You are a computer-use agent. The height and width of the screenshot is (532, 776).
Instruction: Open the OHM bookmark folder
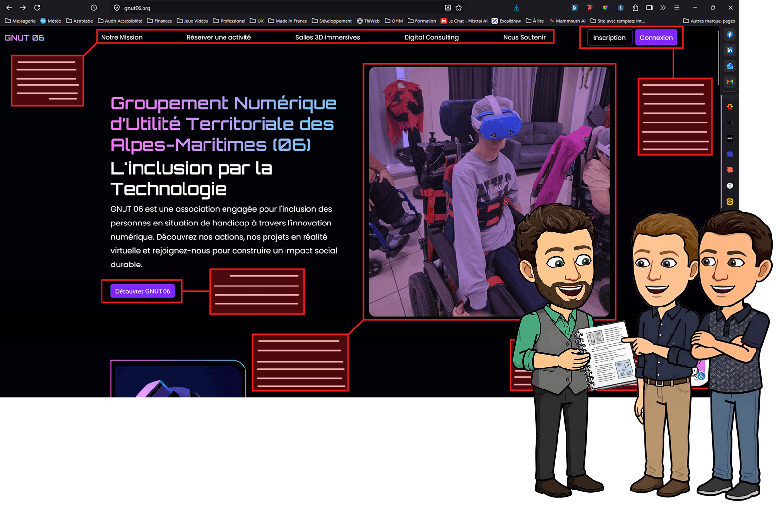coord(394,21)
